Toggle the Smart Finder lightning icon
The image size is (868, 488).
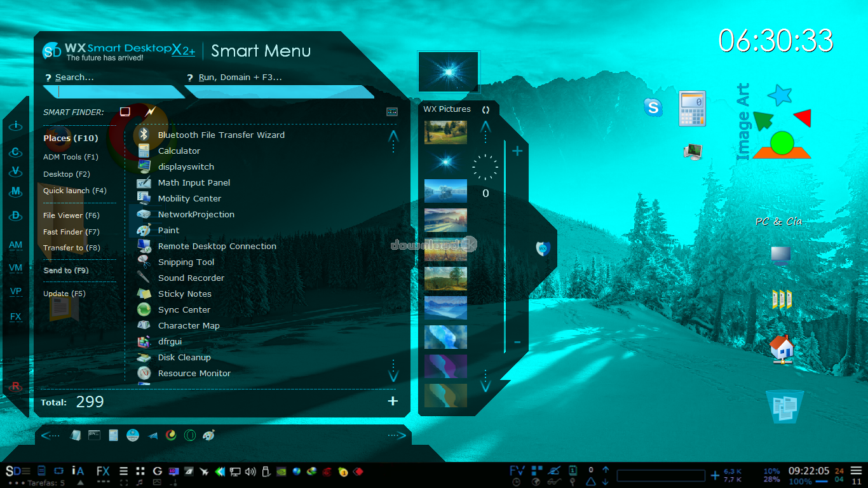click(151, 112)
